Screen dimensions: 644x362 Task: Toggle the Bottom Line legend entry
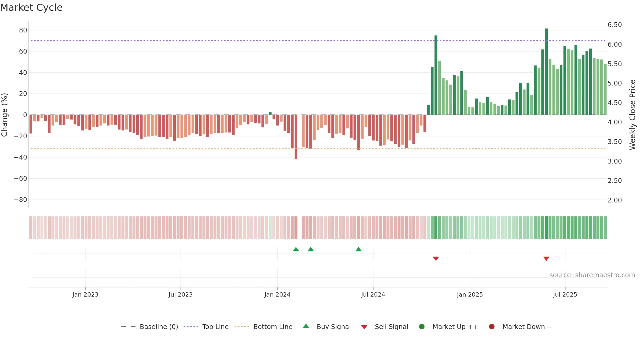click(264, 327)
